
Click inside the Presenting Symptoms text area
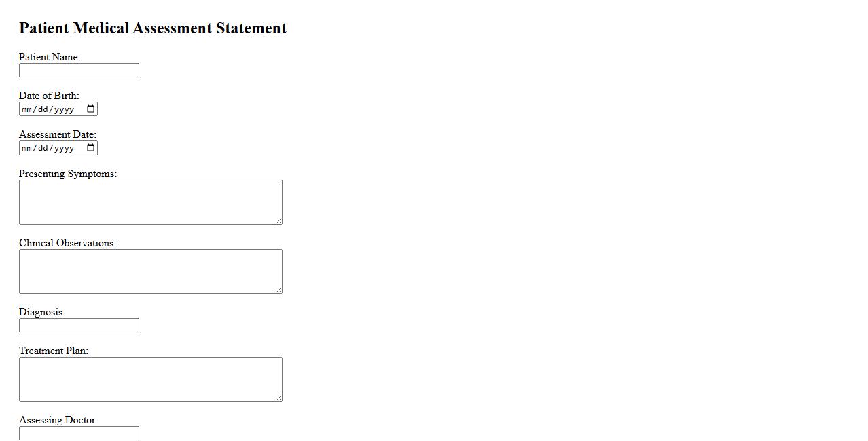point(150,202)
